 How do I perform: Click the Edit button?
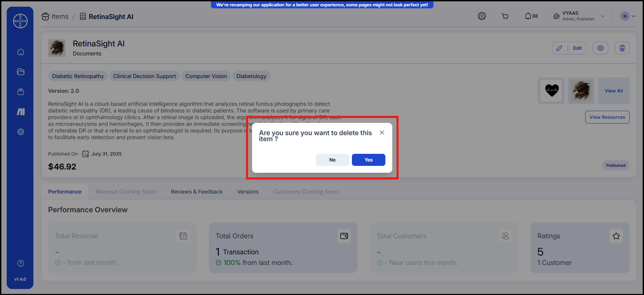(569, 48)
